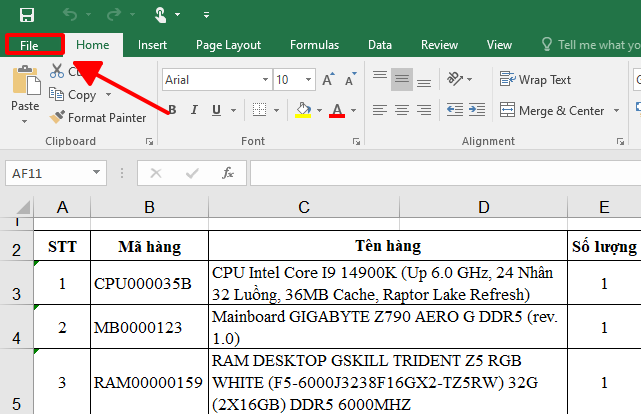
Task: Click Increase Indent icon
Action: (477, 110)
